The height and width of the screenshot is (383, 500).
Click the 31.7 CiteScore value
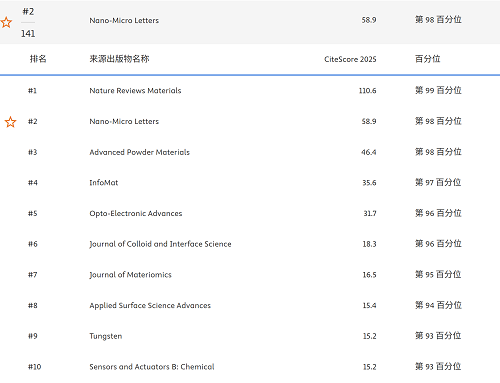370,213
